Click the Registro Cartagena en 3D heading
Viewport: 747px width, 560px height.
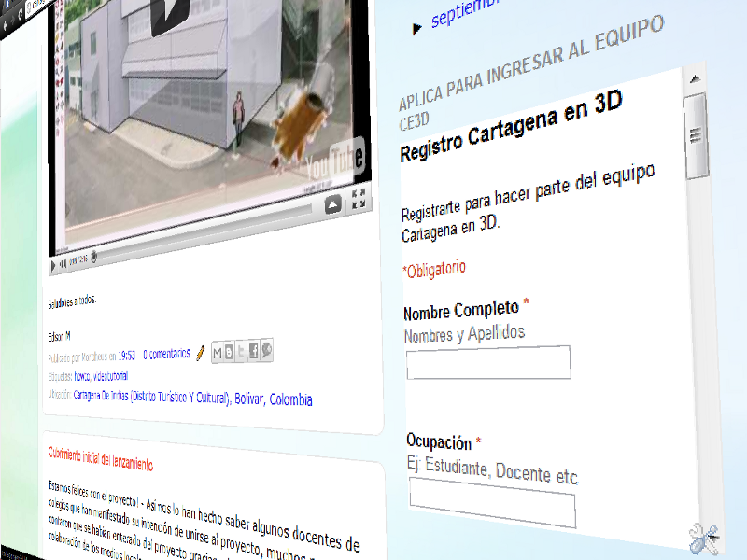(x=511, y=127)
